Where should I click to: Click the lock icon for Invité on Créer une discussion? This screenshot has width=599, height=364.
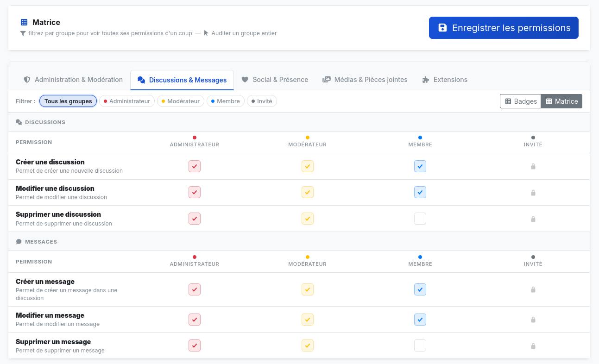533,166
